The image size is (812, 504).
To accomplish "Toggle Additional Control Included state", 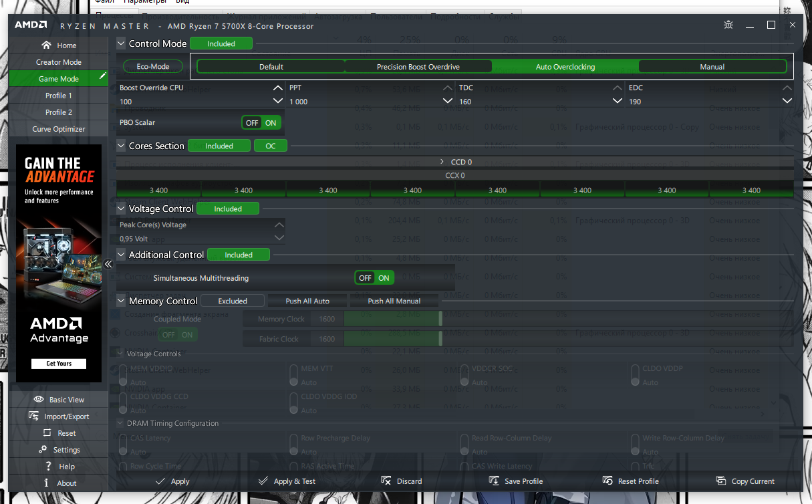I will (239, 255).
